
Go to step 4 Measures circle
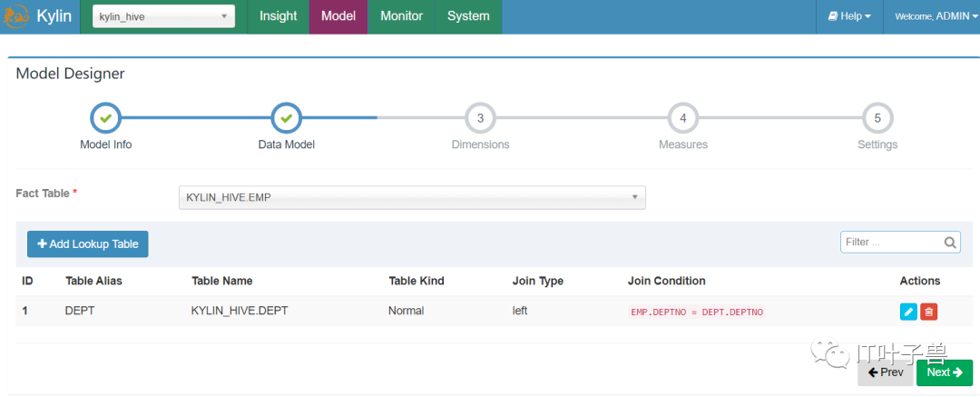tap(683, 118)
